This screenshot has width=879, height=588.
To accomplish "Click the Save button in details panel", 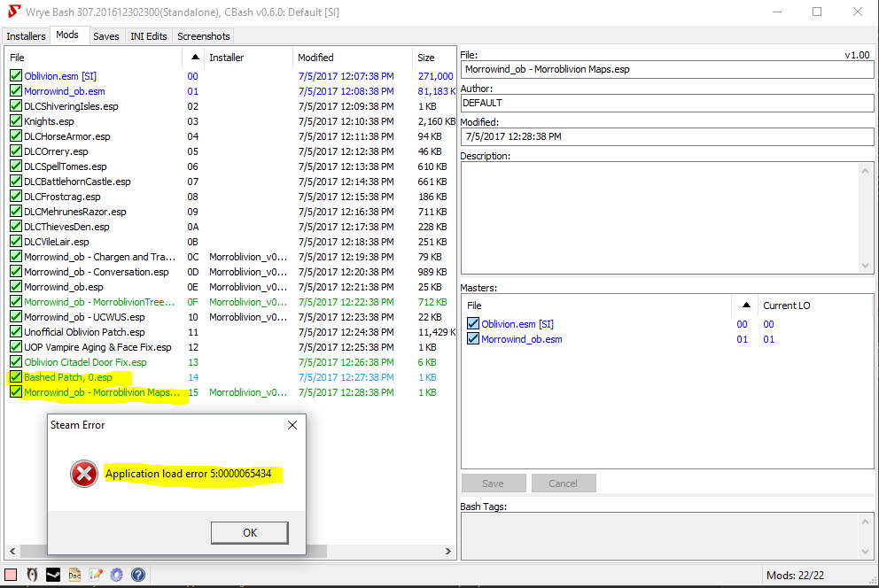I will (494, 484).
